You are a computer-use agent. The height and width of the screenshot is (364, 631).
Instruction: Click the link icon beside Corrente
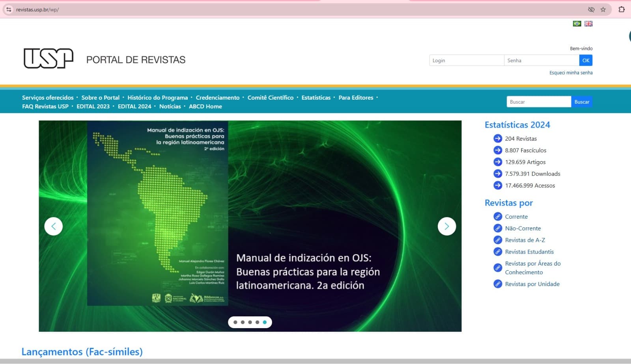click(498, 216)
